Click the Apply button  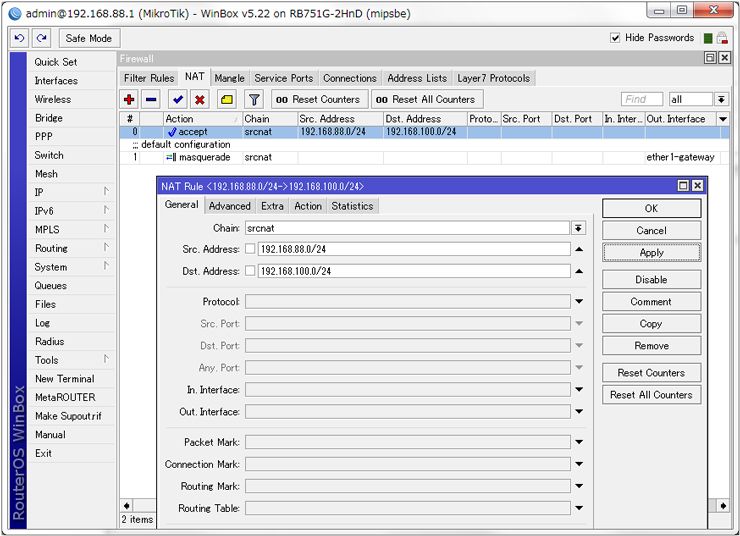click(x=651, y=253)
